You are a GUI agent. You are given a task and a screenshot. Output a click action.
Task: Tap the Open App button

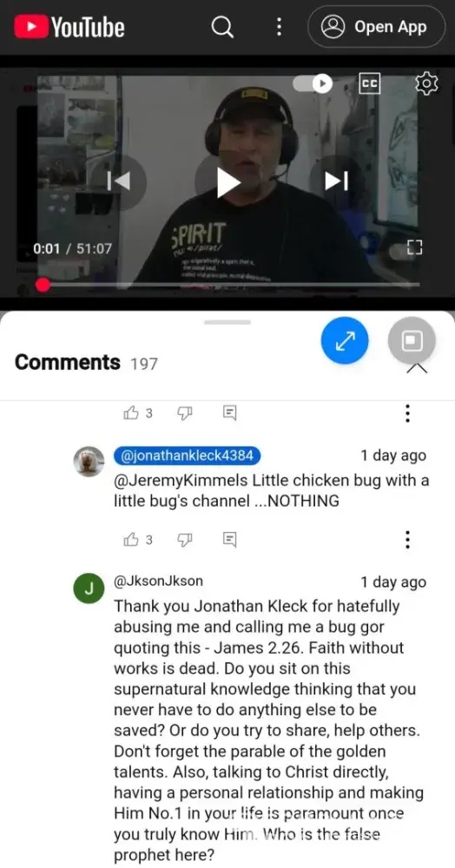point(376,27)
